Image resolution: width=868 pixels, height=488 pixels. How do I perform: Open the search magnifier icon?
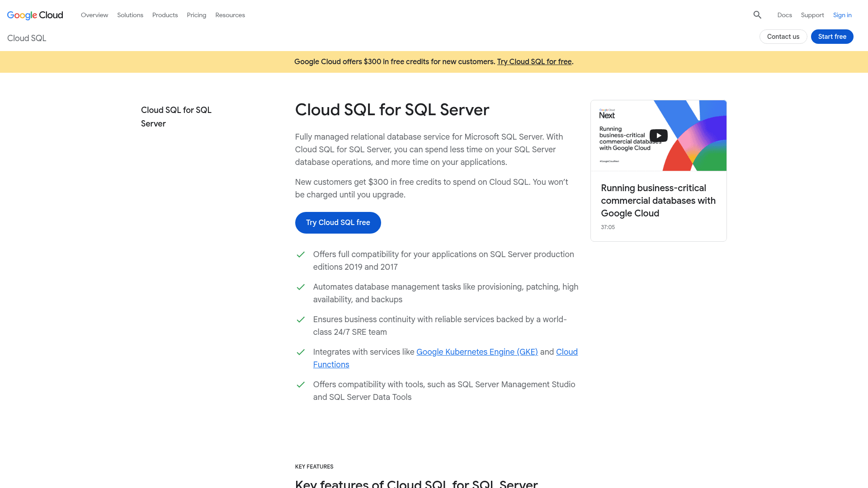[x=757, y=15]
